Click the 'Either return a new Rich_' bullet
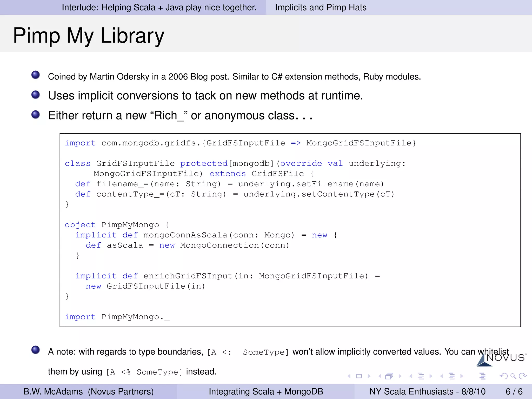Image resolution: width=532 pixels, height=399 pixels. click(x=180, y=115)
